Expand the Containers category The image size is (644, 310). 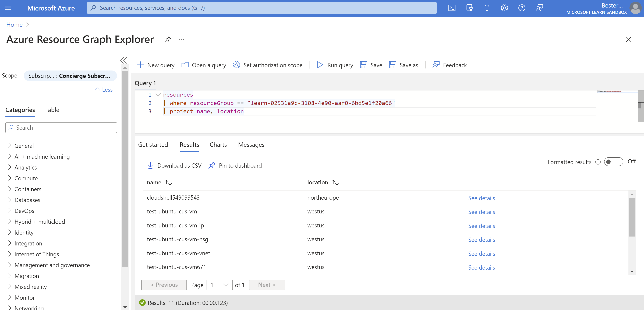pos(10,189)
